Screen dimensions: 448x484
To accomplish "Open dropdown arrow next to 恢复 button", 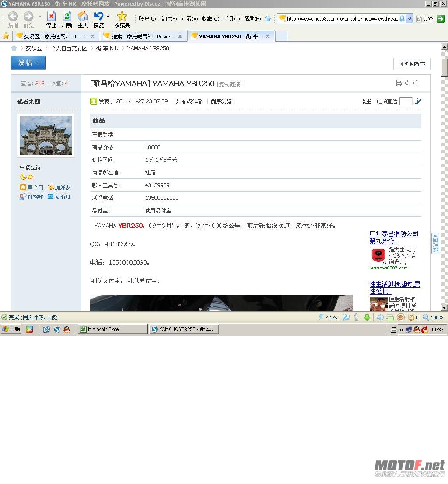I will coord(108,16).
